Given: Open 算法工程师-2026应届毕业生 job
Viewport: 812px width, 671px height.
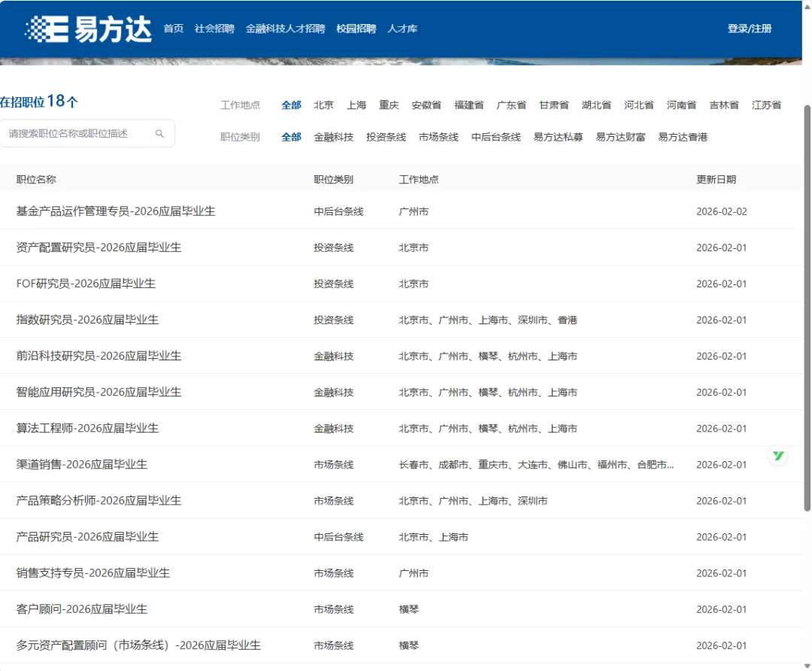Looking at the screenshot, I should (87, 429).
